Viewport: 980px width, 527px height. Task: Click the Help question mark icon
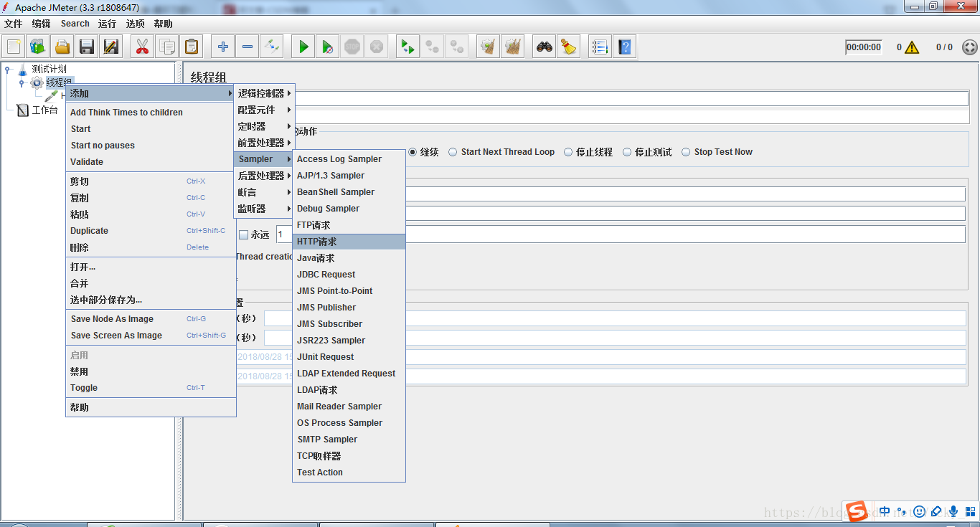point(625,47)
